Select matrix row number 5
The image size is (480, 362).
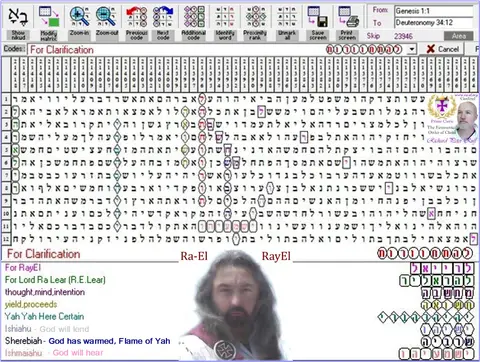tap(6, 150)
